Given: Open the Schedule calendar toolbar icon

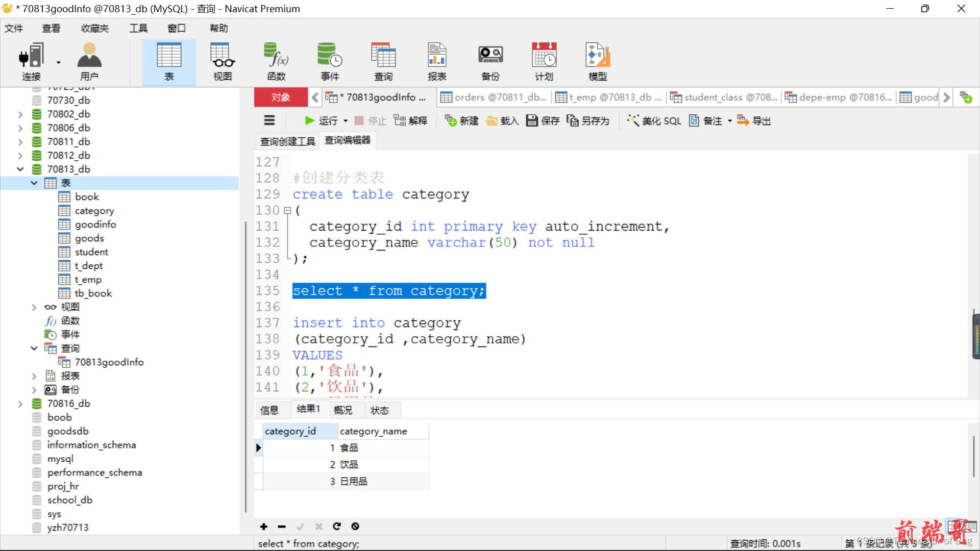Looking at the screenshot, I should click(x=544, y=62).
